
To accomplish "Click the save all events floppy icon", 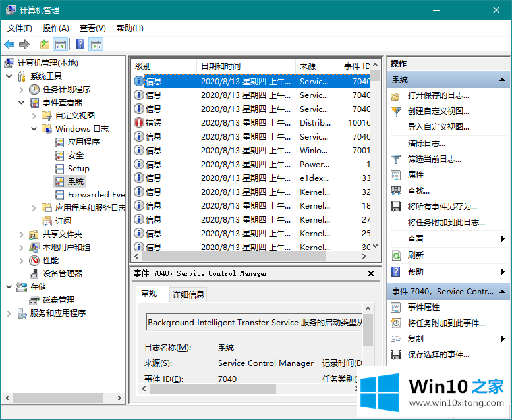I will [396, 207].
